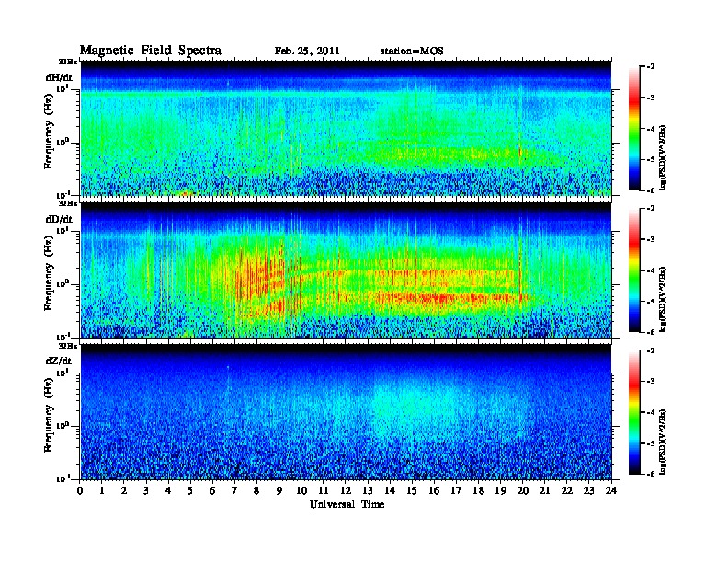Click hour "8" on the time axis
Viewport: 728px width, 563px height.
tap(256, 490)
